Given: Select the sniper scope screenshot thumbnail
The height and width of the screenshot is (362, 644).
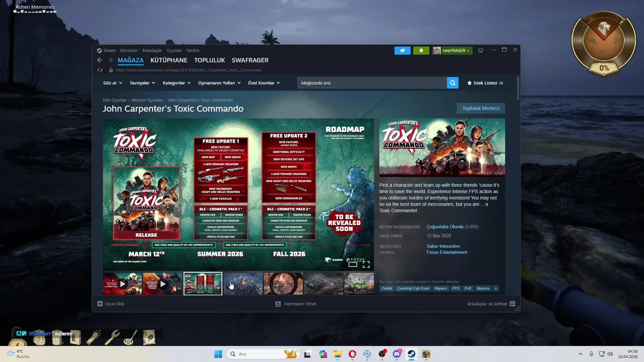Looking at the screenshot, I should (x=283, y=284).
